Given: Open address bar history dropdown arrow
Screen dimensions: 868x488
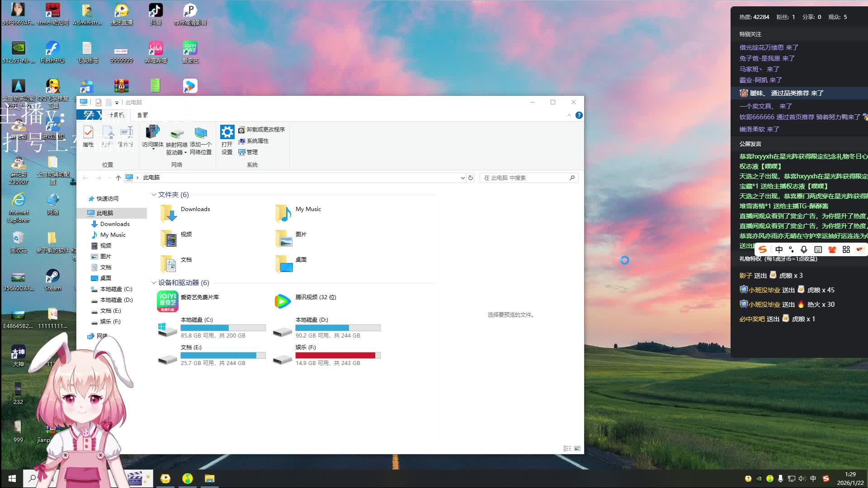Looking at the screenshot, I should 462,178.
